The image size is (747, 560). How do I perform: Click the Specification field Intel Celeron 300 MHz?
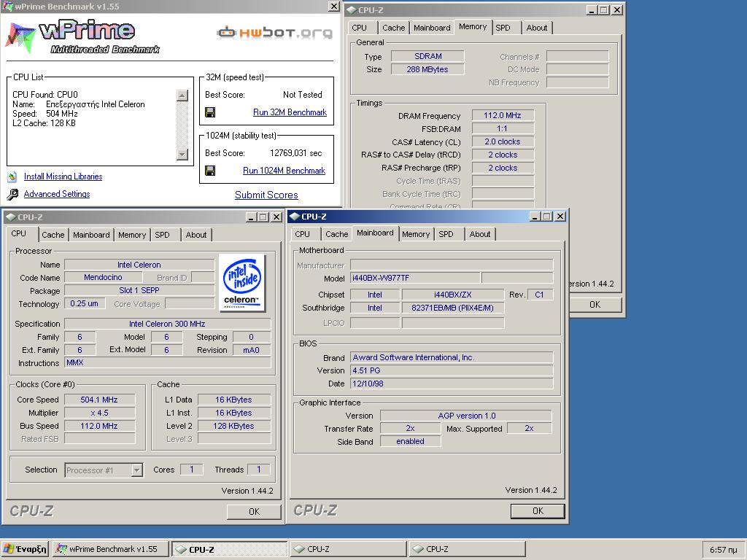[167, 324]
